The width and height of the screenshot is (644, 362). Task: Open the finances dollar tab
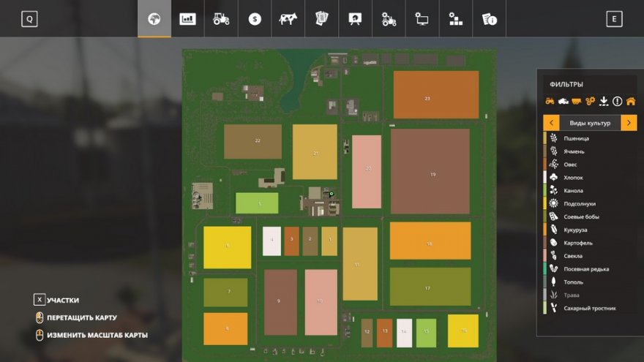coord(254,19)
